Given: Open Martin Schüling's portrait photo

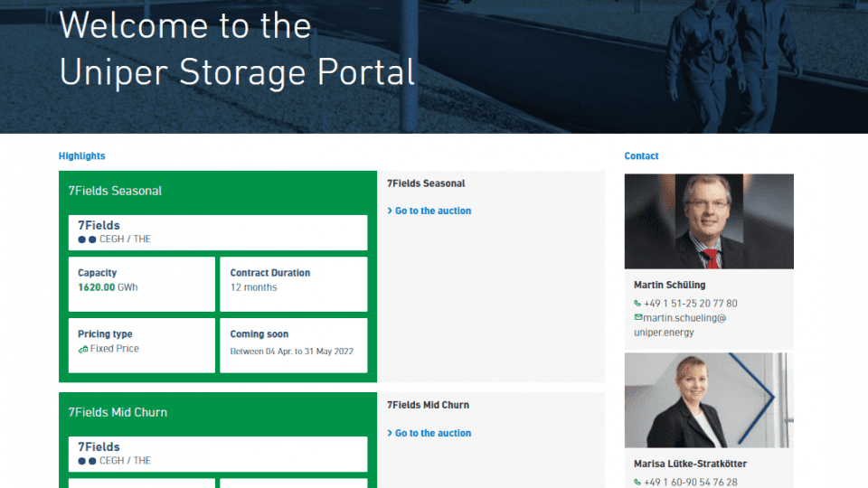Looking at the screenshot, I should (709, 221).
